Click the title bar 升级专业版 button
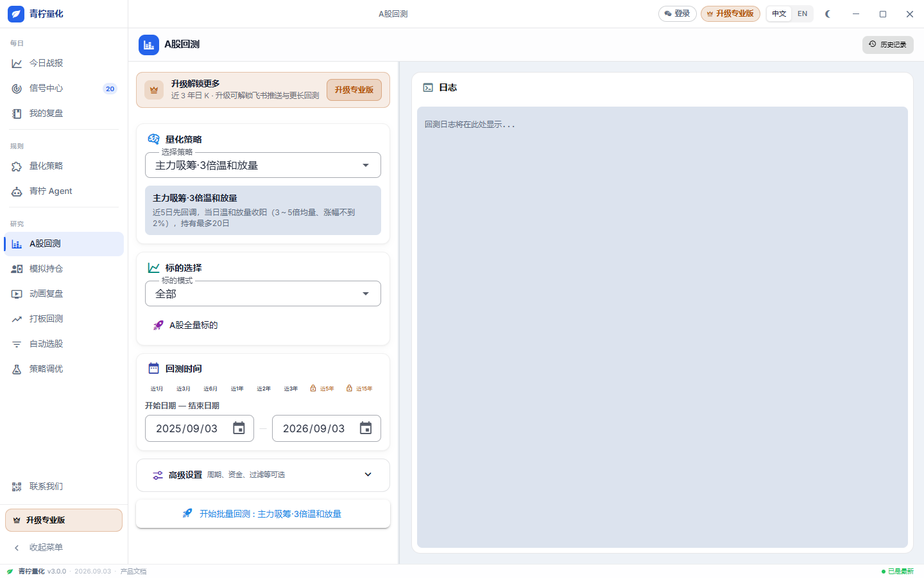 (x=730, y=13)
